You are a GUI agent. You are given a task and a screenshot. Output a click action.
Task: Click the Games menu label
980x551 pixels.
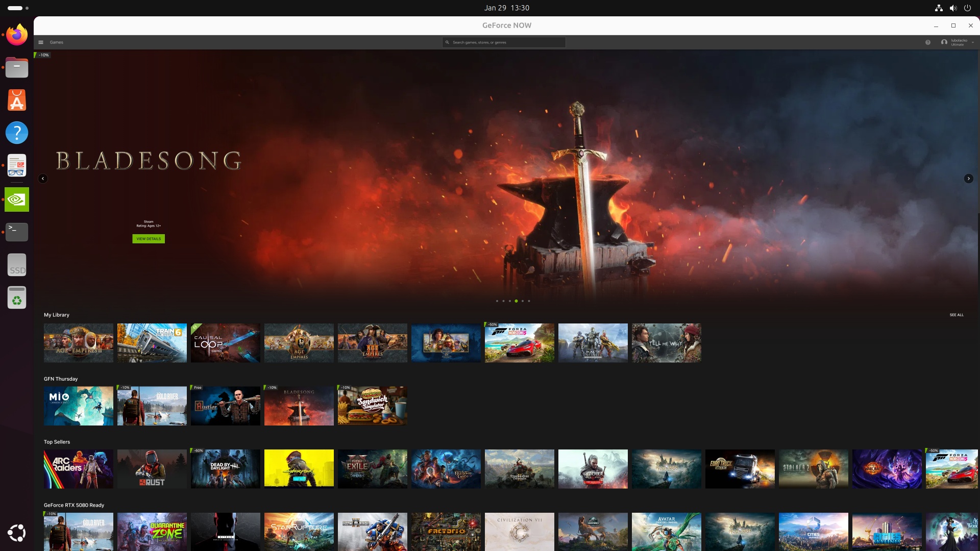pos(57,42)
